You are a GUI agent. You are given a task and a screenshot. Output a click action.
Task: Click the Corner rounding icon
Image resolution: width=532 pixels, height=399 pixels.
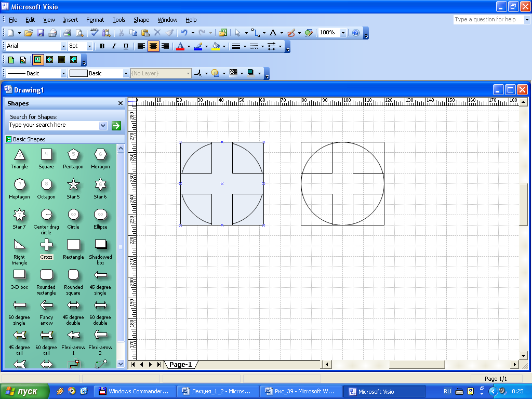198,73
